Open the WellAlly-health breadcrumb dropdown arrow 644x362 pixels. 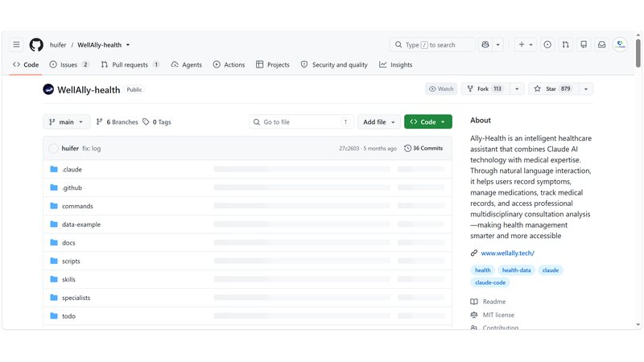point(128,45)
